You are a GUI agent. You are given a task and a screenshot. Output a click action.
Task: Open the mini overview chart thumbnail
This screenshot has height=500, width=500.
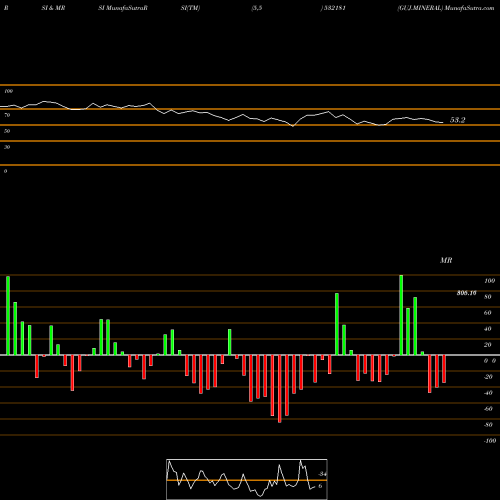pos(247,479)
